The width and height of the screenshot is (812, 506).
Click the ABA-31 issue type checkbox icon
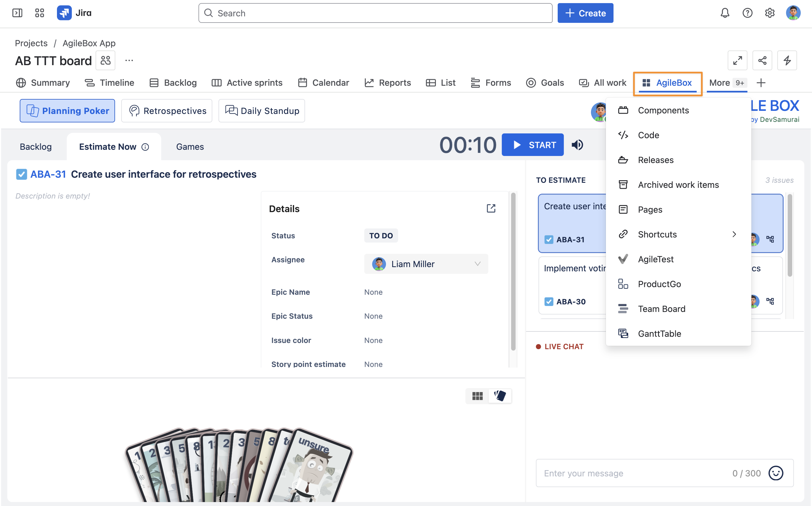(x=21, y=174)
